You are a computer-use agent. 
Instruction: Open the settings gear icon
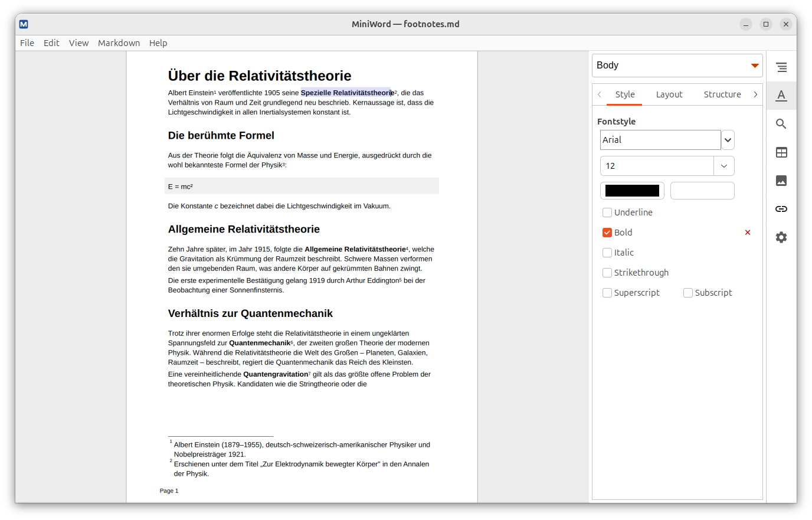point(781,237)
